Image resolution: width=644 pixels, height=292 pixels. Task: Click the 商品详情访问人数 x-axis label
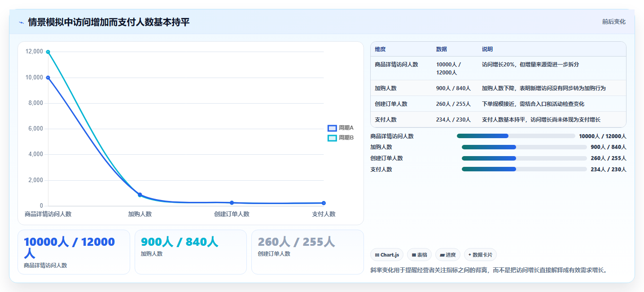tap(48, 214)
